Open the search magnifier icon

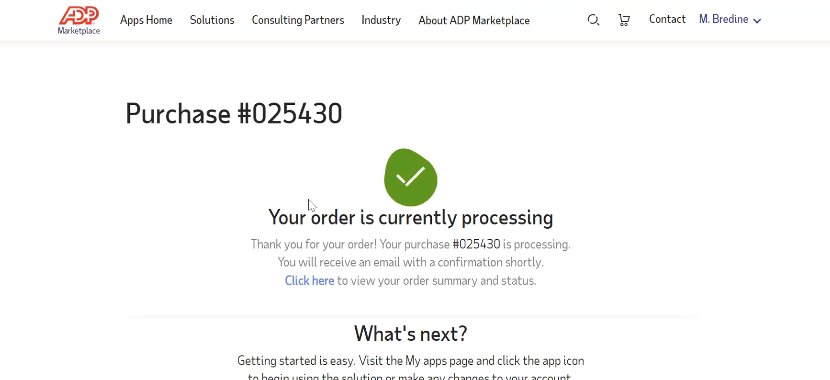click(593, 20)
